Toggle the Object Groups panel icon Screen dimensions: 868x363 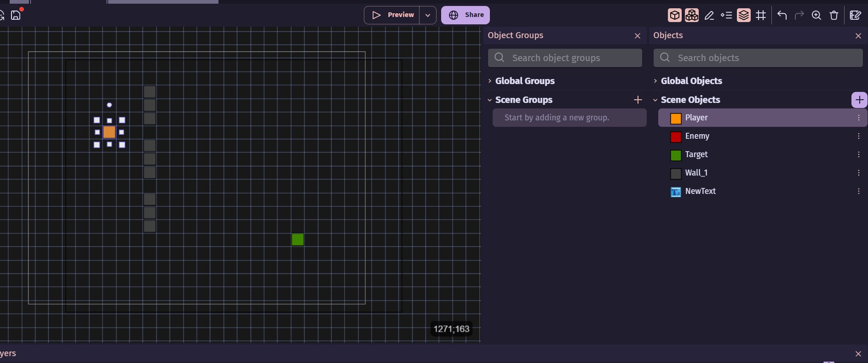point(692,15)
